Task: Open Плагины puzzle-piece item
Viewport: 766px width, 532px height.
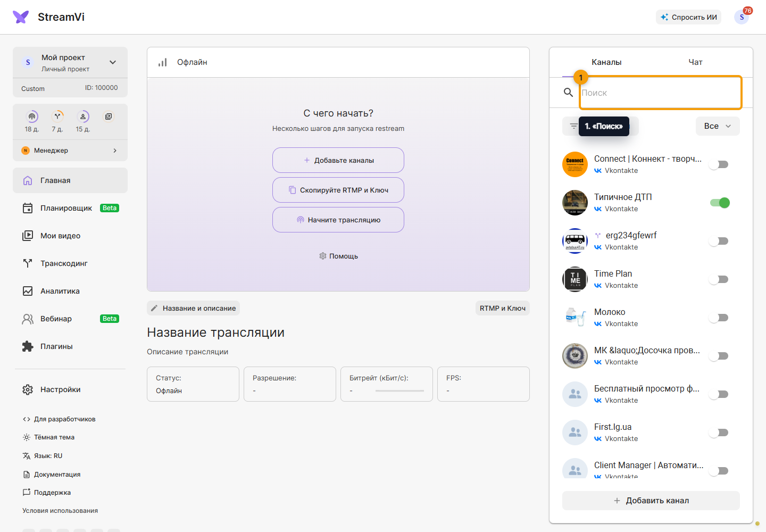Action: pos(70,346)
